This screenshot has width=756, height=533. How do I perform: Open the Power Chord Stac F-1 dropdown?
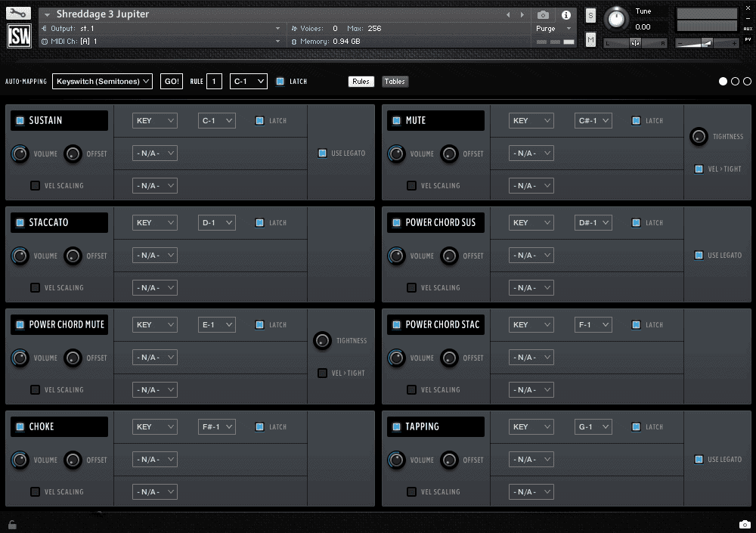coord(593,324)
